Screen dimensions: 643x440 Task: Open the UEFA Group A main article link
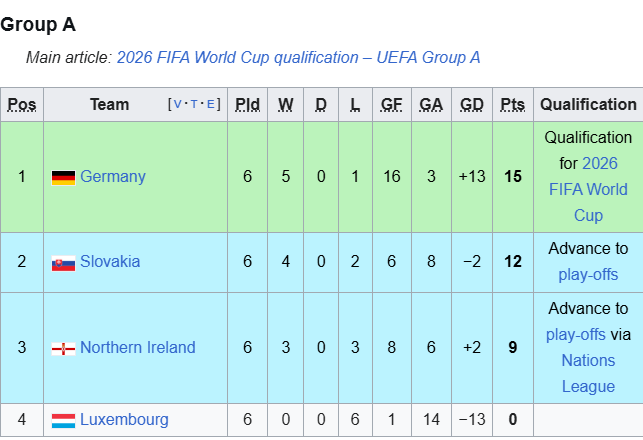298,57
